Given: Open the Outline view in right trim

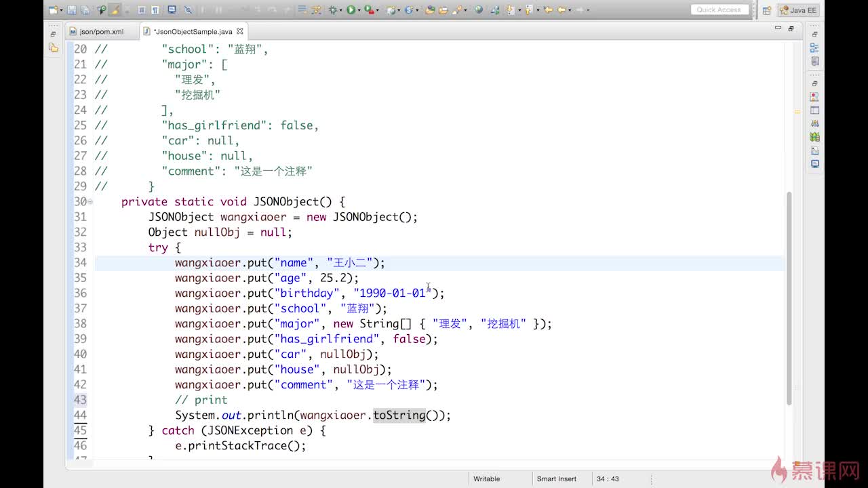Looking at the screenshot, I should tap(814, 47).
